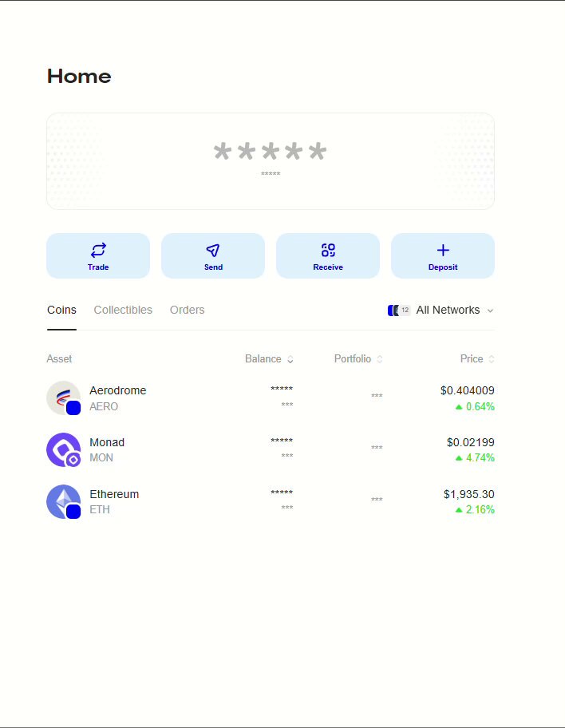The height and width of the screenshot is (728, 565).
Task: Open the Orders tab
Action: (x=187, y=310)
